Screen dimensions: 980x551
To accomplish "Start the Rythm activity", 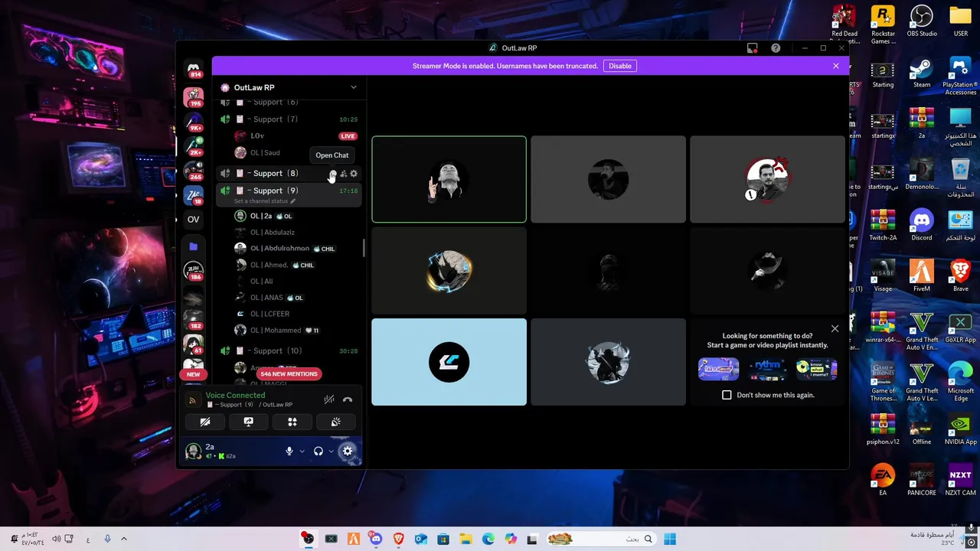I will 767,369.
